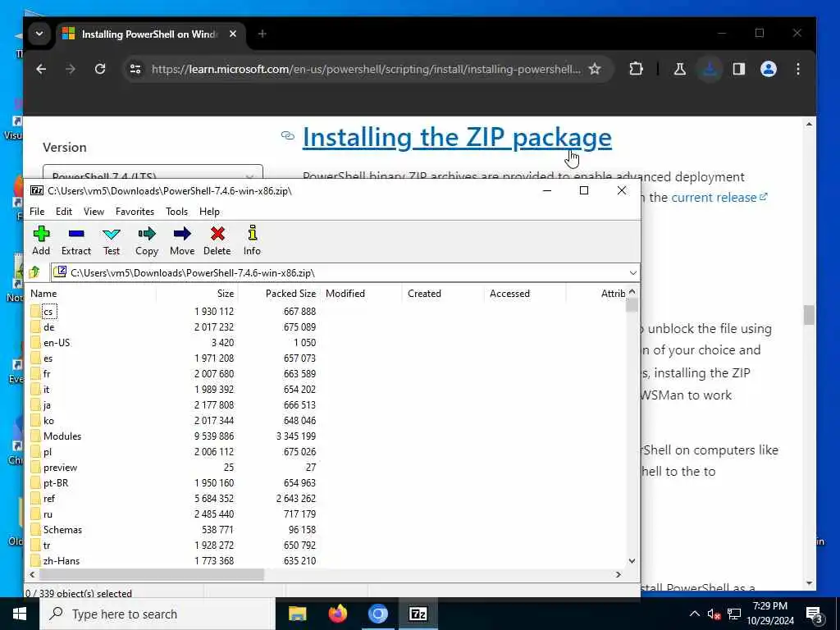This screenshot has width=840, height=630.
Task: Open the Help menu
Action: [209, 212]
